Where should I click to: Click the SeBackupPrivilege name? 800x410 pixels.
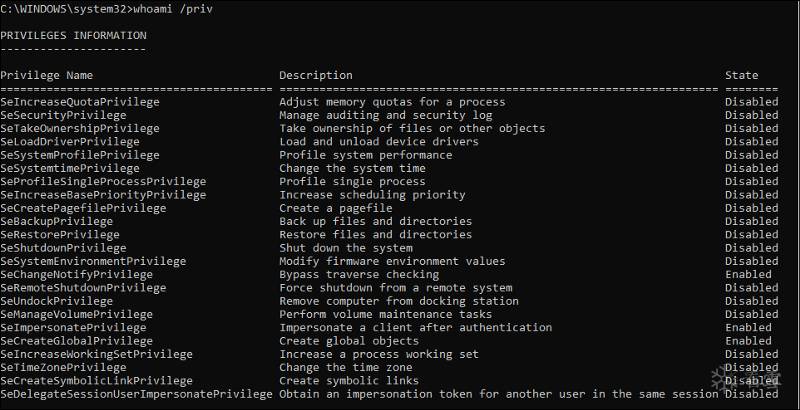pyautogui.click(x=56, y=221)
